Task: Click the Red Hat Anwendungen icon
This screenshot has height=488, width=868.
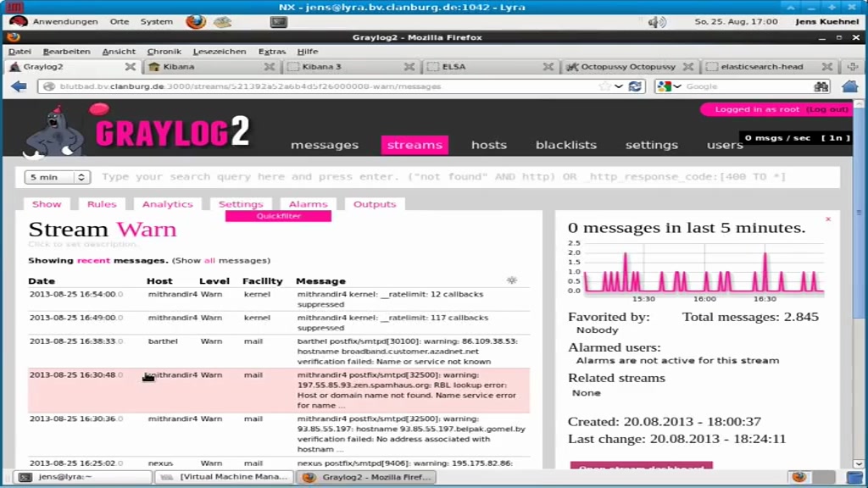Action: [19, 21]
